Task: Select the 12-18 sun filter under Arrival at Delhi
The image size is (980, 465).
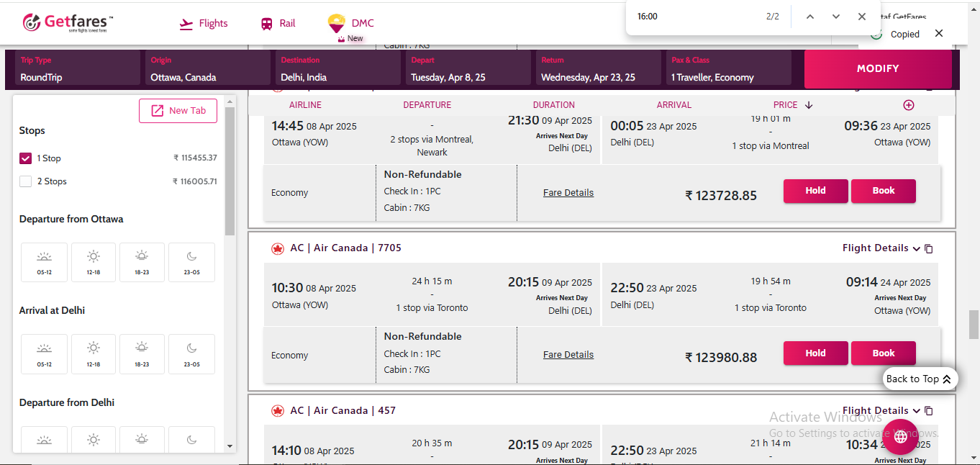Action: click(x=94, y=353)
